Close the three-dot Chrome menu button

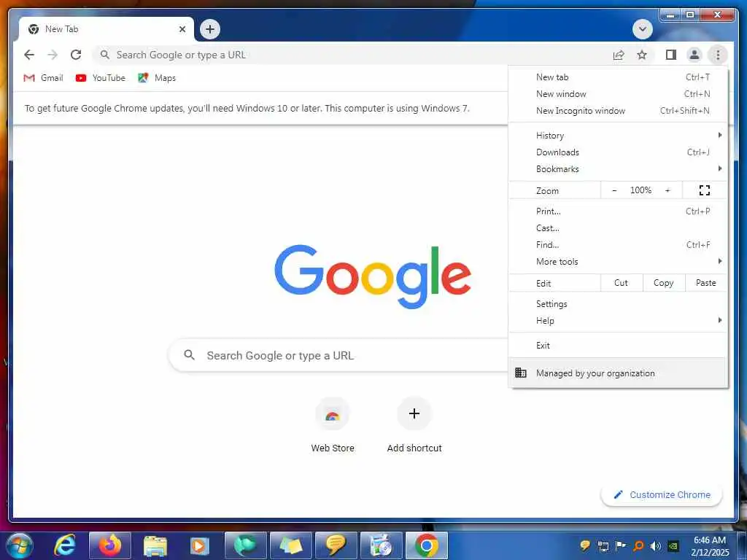718,55
